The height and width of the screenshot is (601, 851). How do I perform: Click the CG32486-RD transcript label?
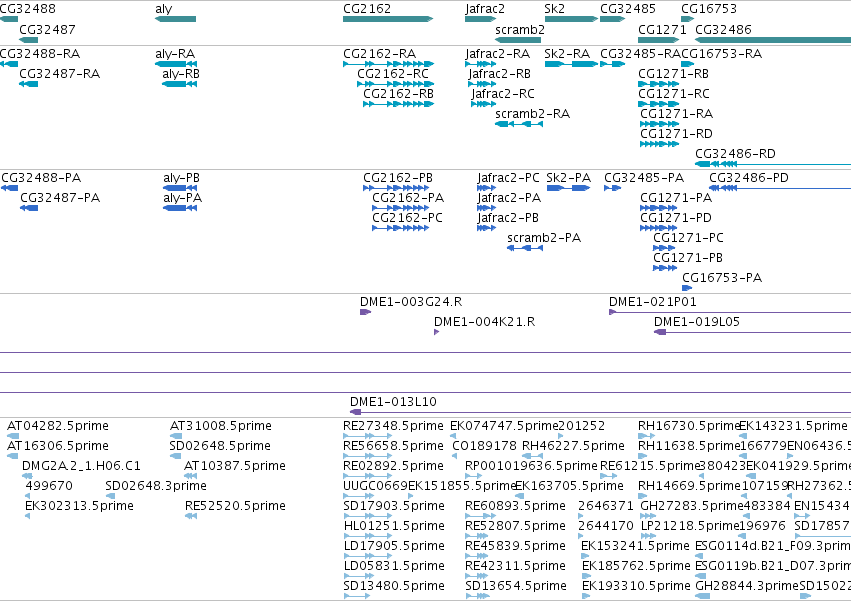pos(735,154)
